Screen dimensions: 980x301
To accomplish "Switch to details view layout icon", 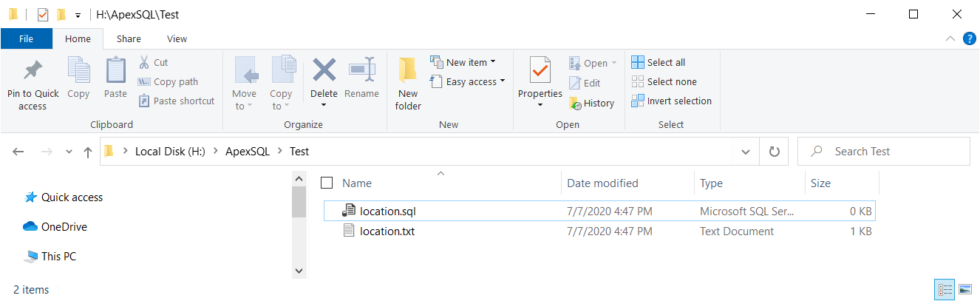I will click(x=945, y=289).
